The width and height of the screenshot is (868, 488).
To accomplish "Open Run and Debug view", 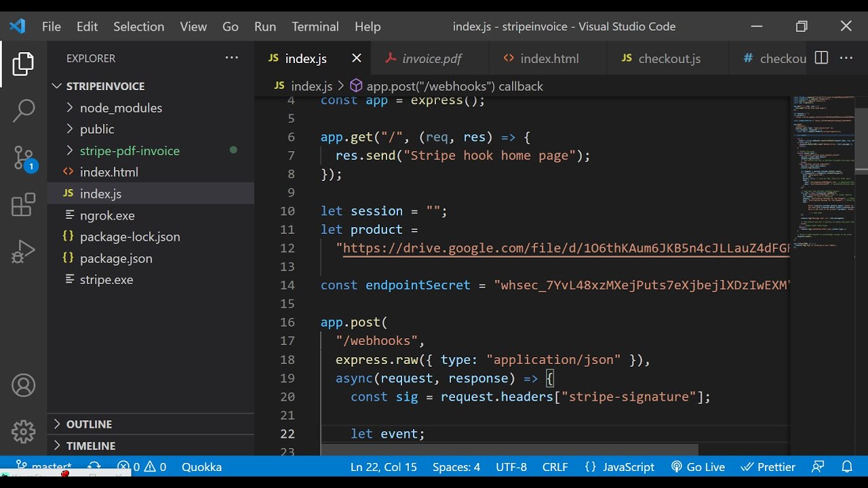I will point(23,251).
